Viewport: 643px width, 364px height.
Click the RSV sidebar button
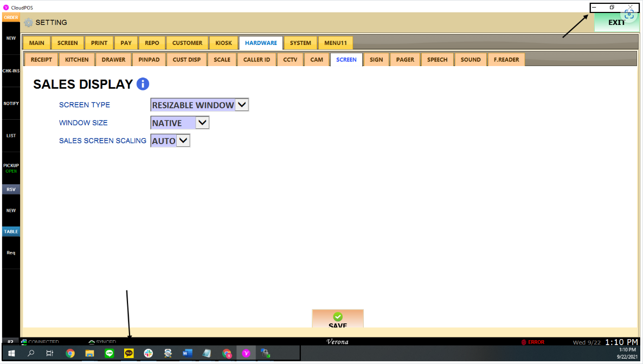11,190
